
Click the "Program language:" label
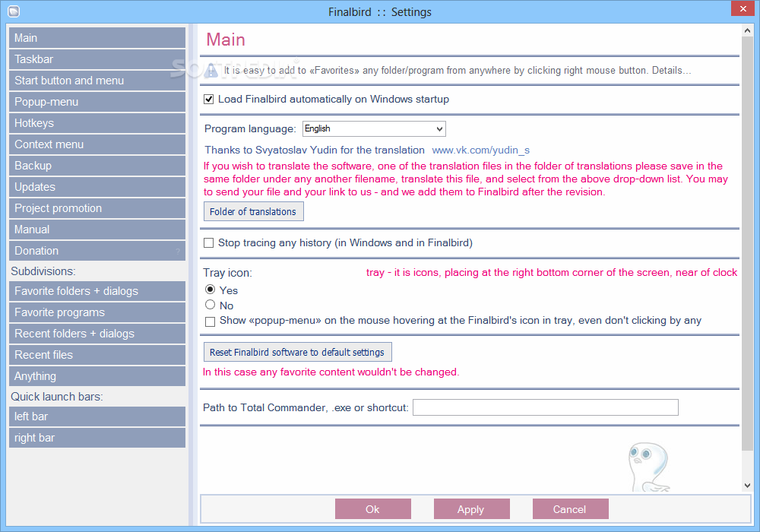tap(250, 129)
